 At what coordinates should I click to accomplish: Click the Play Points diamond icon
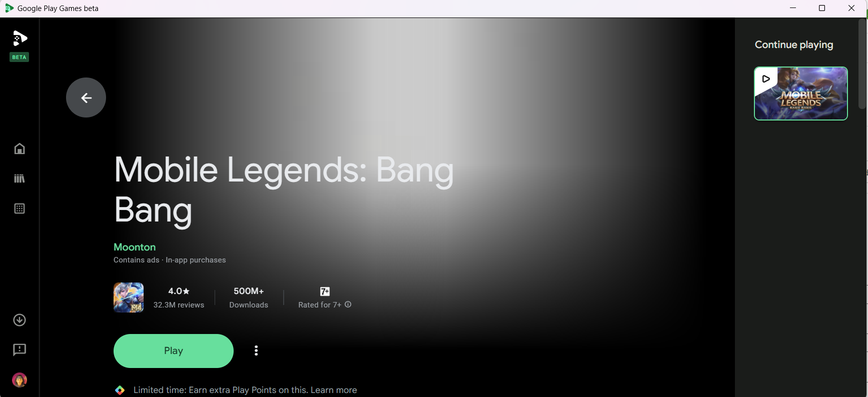(x=120, y=390)
